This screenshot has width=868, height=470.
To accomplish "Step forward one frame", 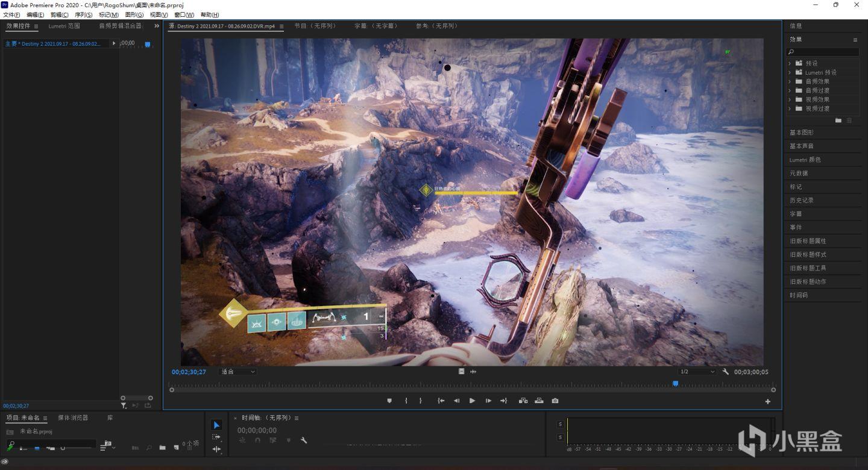I will [x=488, y=401].
